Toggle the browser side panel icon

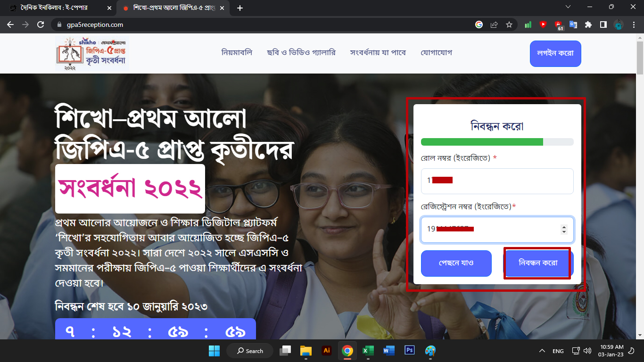pyautogui.click(x=603, y=25)
